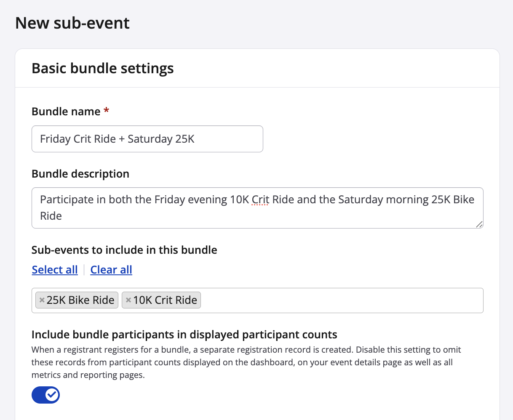Viewport: 513px width, 420px height.
Task: Click the 'Include bundle participants' heading label
Action: click(x=184, y=335)
